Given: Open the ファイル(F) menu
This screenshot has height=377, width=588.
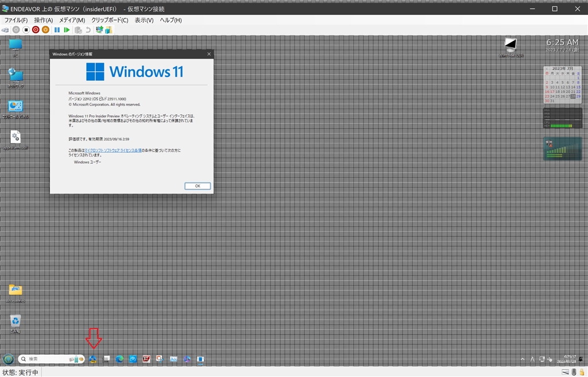Looking at the screenshot, I should click(x=16, y=20).
